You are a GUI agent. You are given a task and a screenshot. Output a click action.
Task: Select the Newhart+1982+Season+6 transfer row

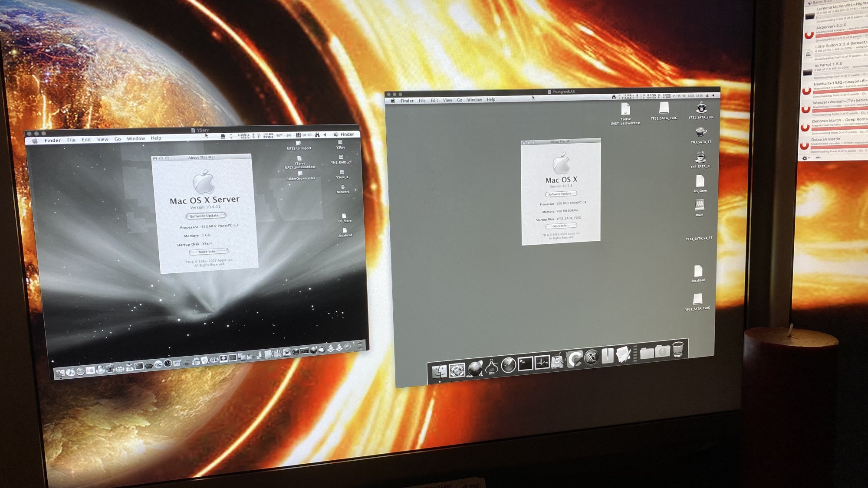coord(833,89)
